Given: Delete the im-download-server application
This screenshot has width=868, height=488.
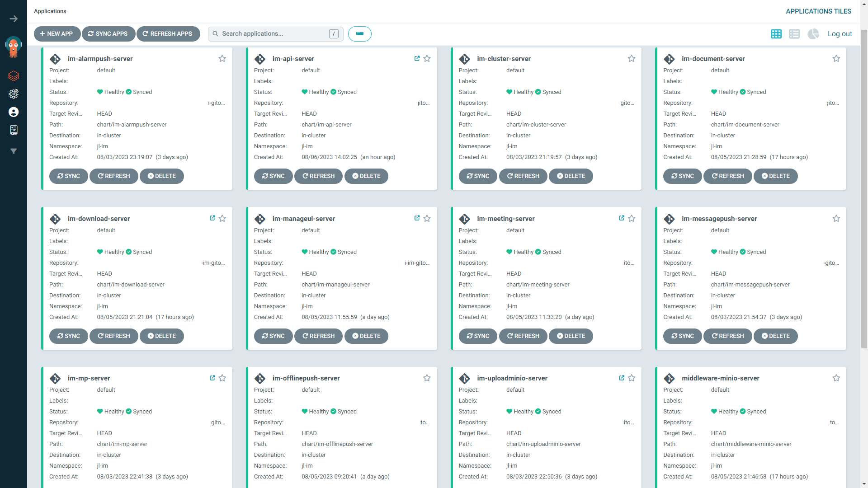Looking at the screenshot, I should tap(162, 336).
